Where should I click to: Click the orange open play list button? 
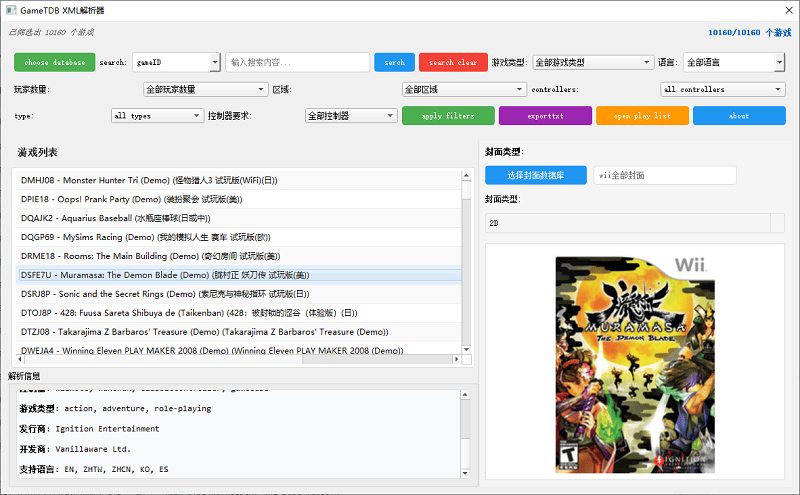click(x=642, y=116)
